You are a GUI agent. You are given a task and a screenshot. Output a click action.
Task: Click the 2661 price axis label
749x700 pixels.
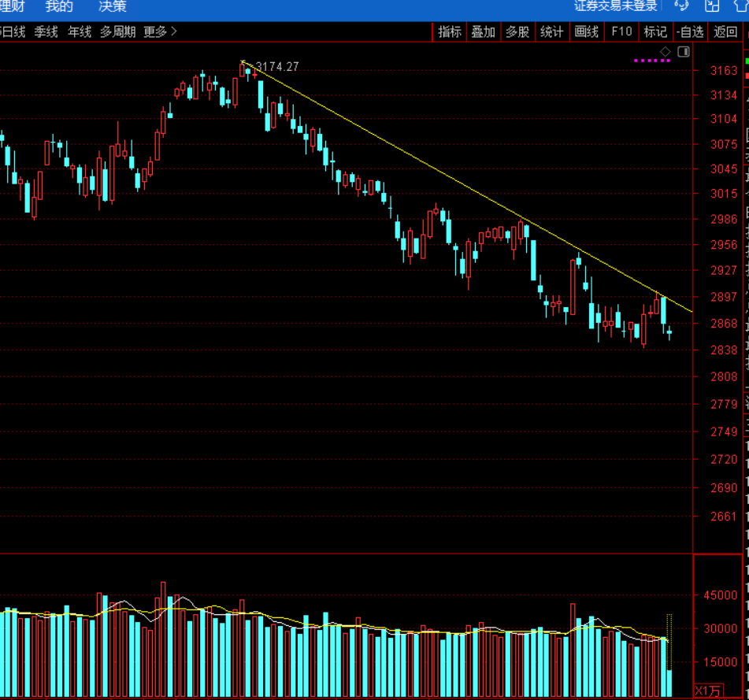(x=724, y=517)
